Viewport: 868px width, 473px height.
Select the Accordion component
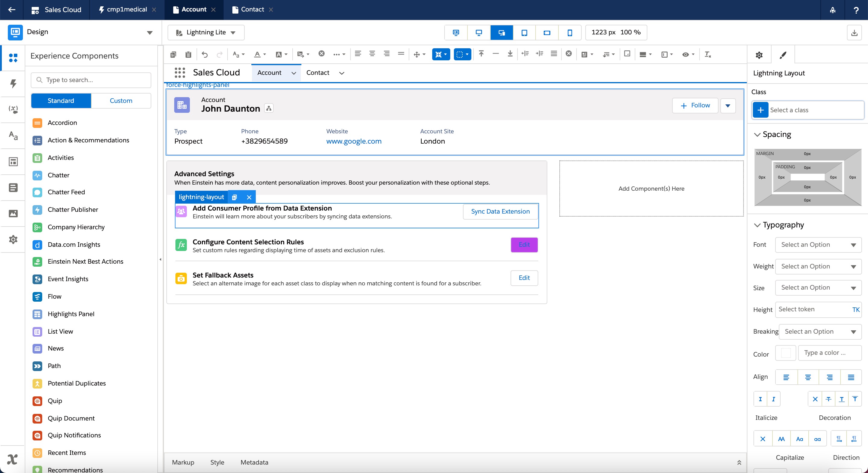62,123
